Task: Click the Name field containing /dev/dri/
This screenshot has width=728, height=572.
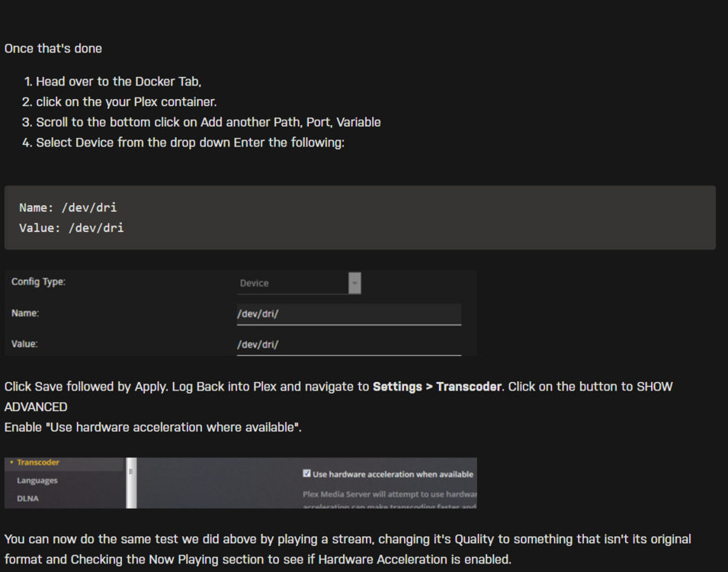Action: [349, 314]
